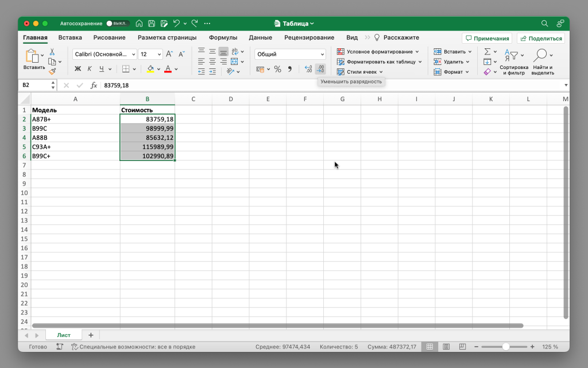Switch to the Формулы tab

(x=223, y=37)
